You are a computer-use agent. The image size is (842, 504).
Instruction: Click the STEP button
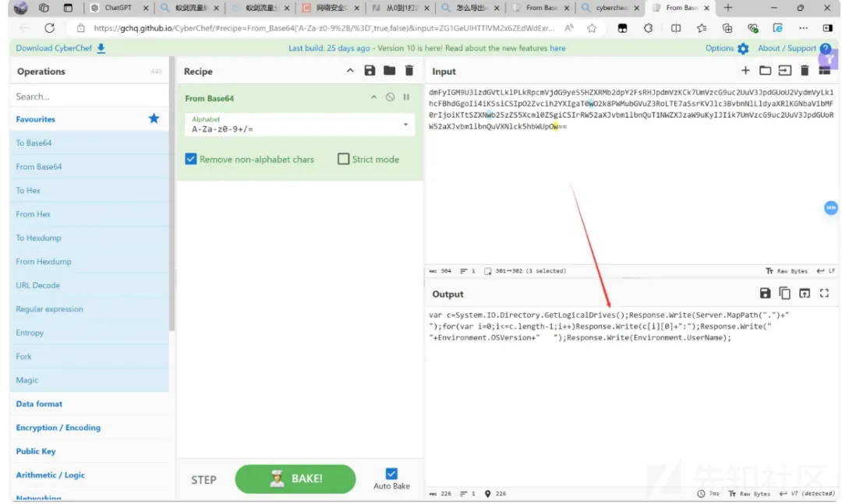pos(204,479)
